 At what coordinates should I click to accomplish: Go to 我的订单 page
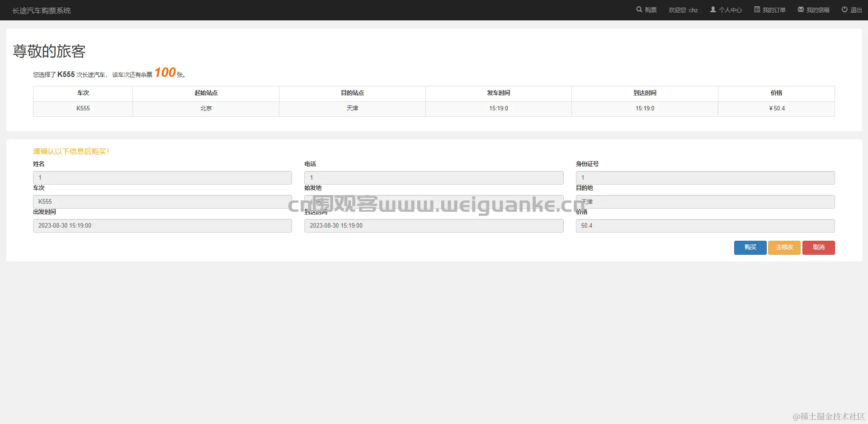coord(769,10)
